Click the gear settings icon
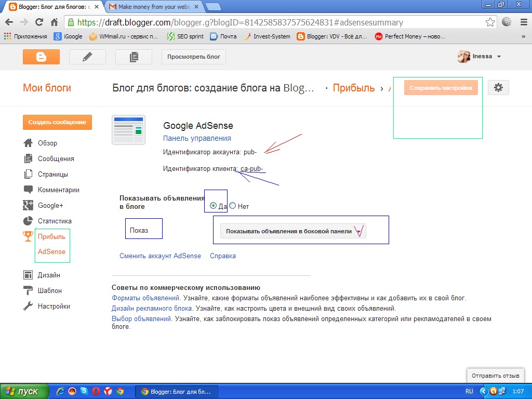This screenshot has height=399, width=532. pyautogui.click(x=498, y=87)
